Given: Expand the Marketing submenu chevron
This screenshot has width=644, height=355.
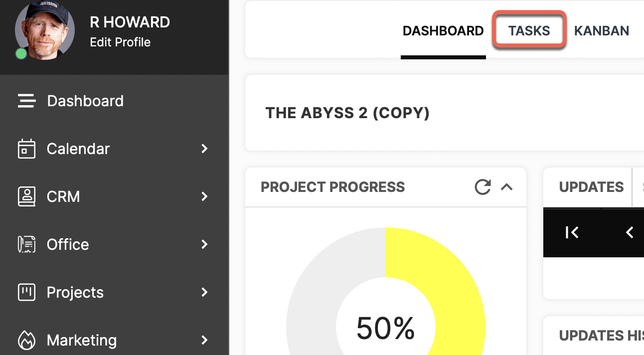Looking at the screenshot, I should [x=204, y=340].
